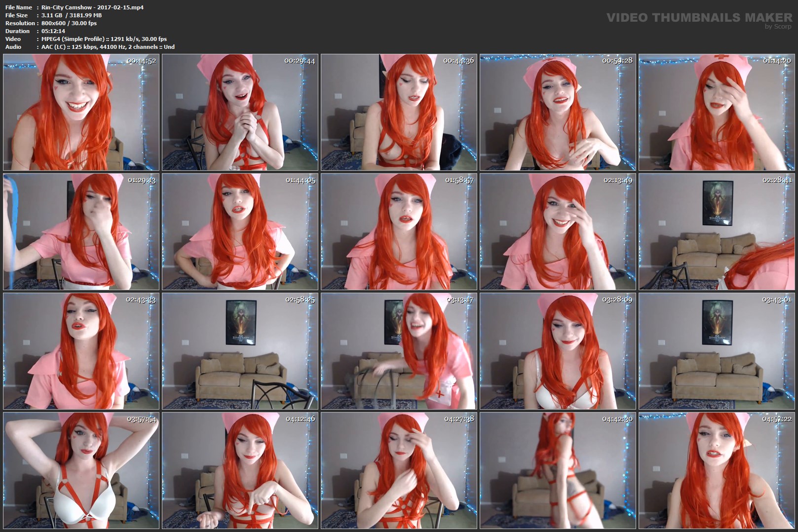The height and width of the screenshot is (532, 798).
Task: Select the duration value '05:12:14'
Action: pos(53,31)
